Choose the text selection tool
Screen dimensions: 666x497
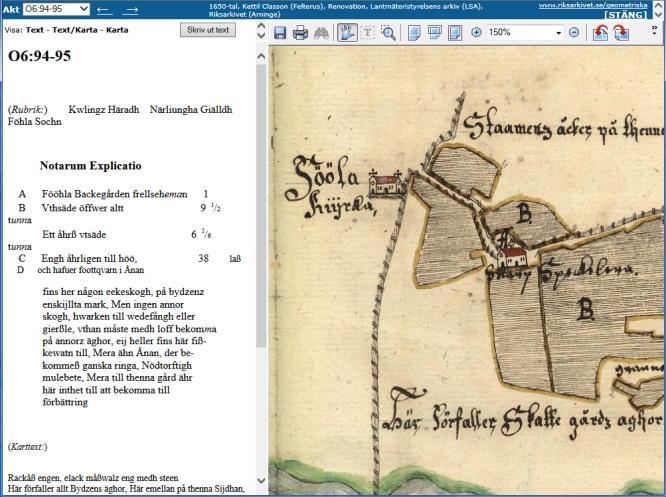(x=367, y=32)
